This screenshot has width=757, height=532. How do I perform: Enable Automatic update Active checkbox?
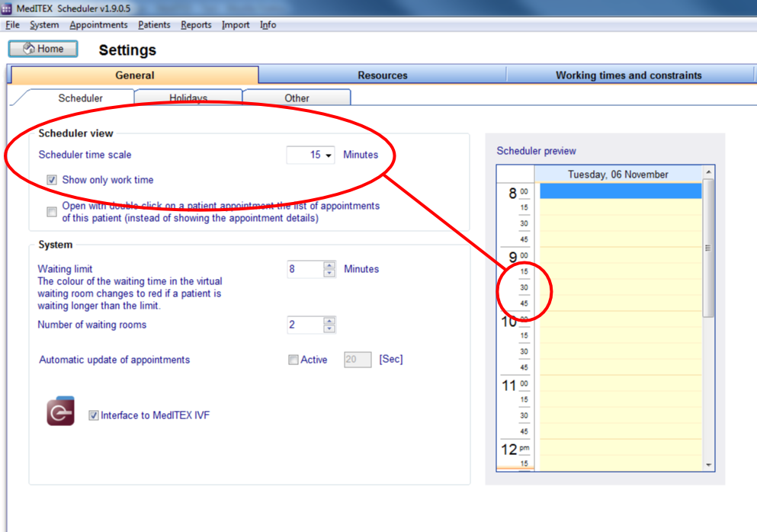pos(293,360)
